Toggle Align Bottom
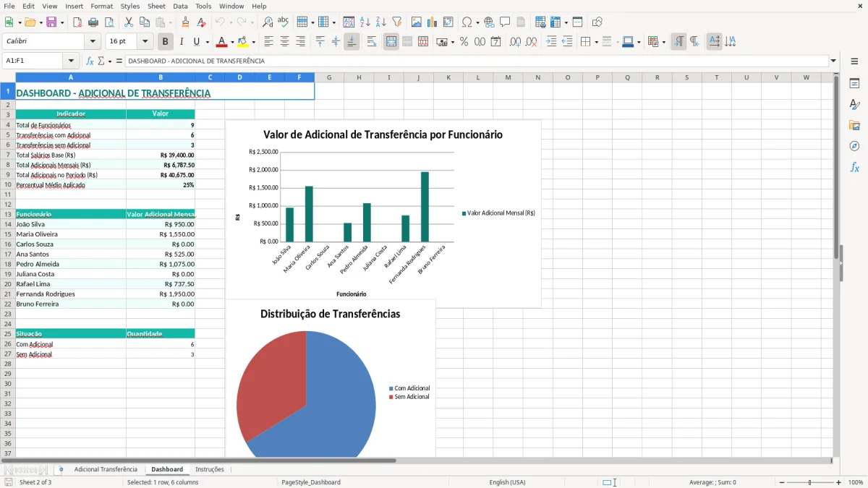Screen dimensions: 868x488 [352, 42]
